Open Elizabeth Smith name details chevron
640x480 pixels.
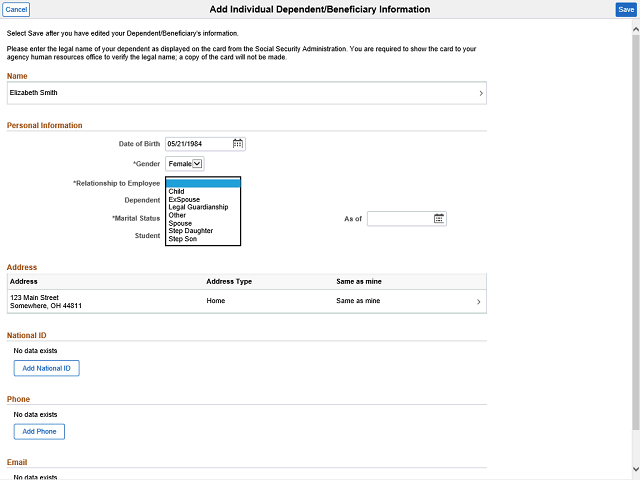481,94
